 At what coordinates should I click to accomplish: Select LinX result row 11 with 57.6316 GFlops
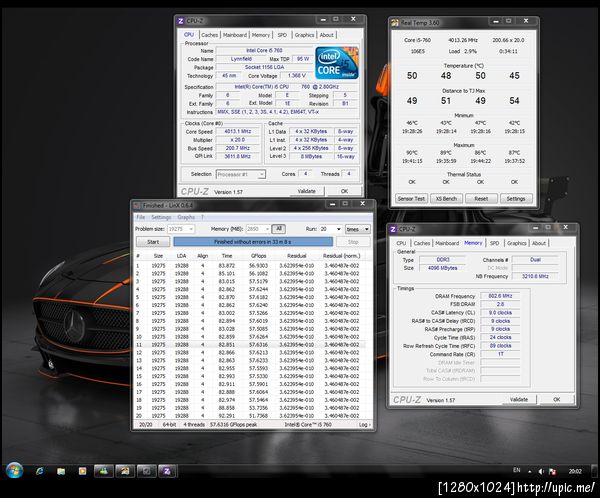(x=249, y=345)
